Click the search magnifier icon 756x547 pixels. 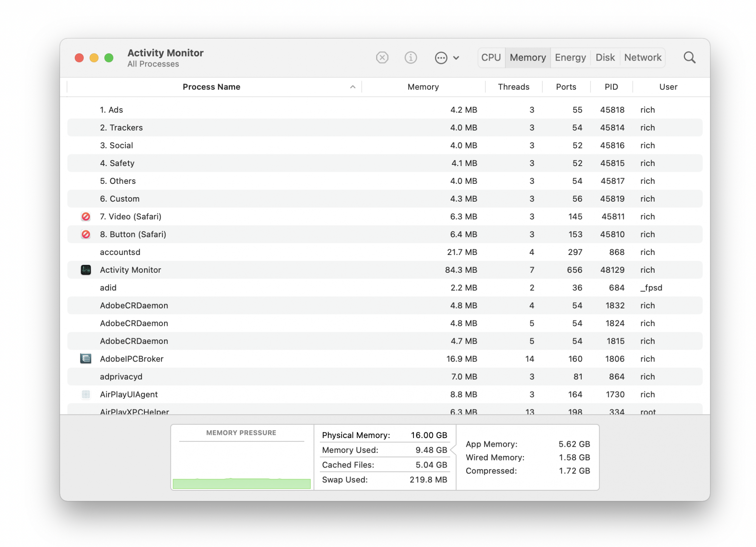(x=689, y=57)
